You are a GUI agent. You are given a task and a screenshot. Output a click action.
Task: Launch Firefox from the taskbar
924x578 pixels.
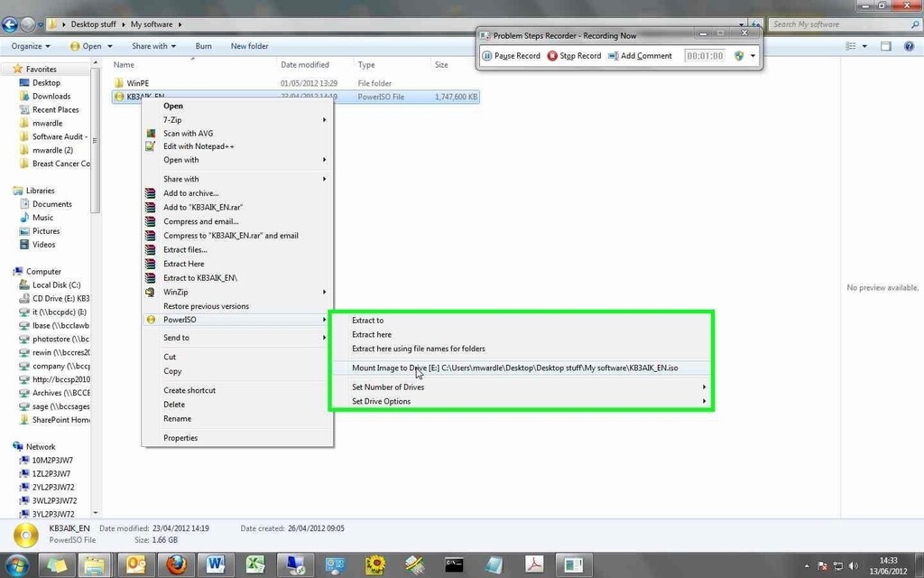[177, 564]
